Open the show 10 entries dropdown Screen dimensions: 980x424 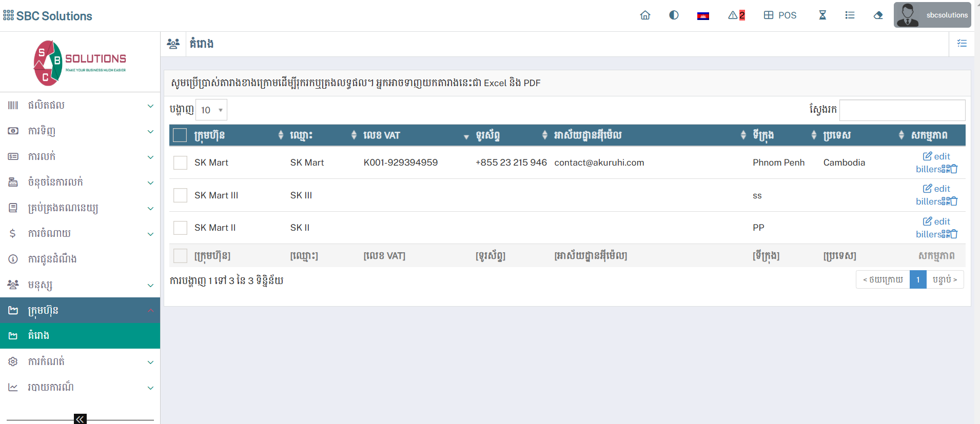211,110
